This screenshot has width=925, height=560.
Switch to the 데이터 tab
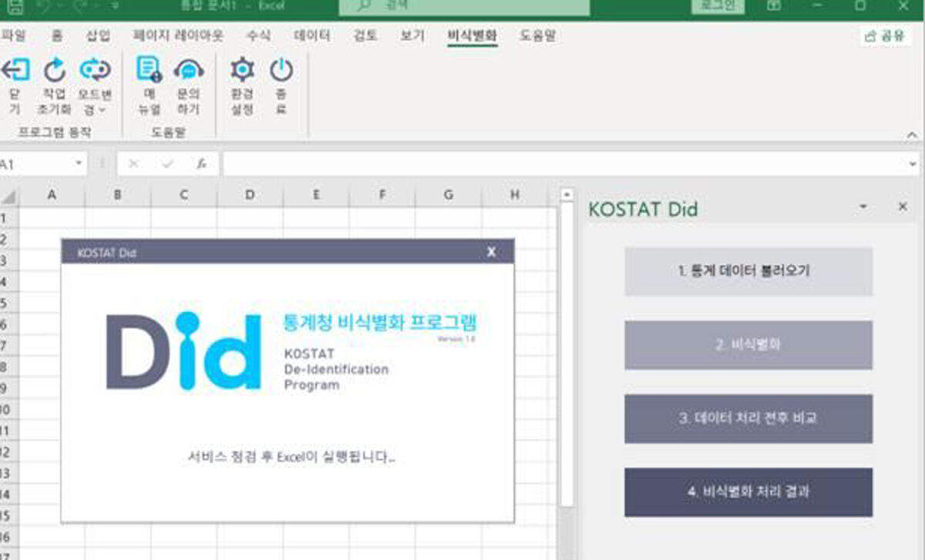pos(312,35)
